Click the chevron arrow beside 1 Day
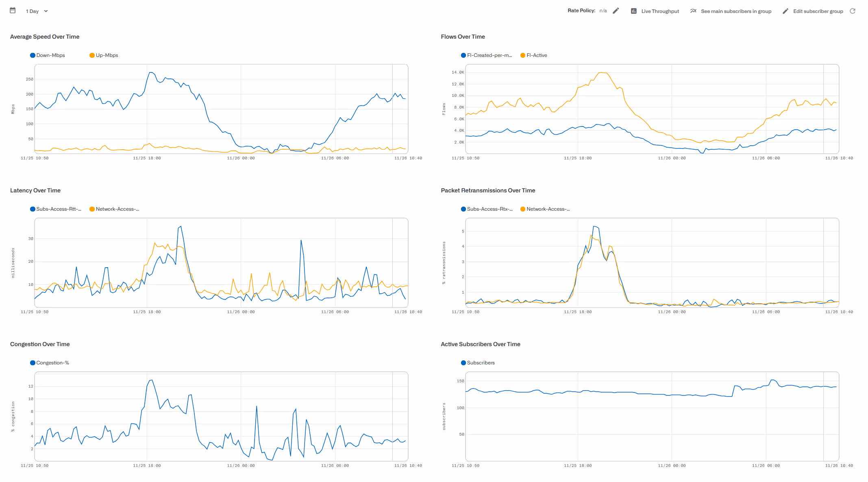This screenshot has width=868, height=482. coord(46,11)
